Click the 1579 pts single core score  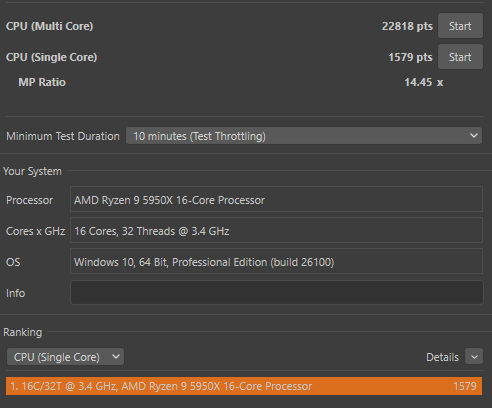[410, 57]
